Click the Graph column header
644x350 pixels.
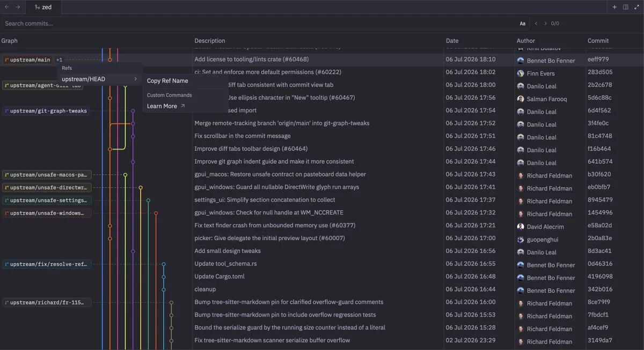9,41
